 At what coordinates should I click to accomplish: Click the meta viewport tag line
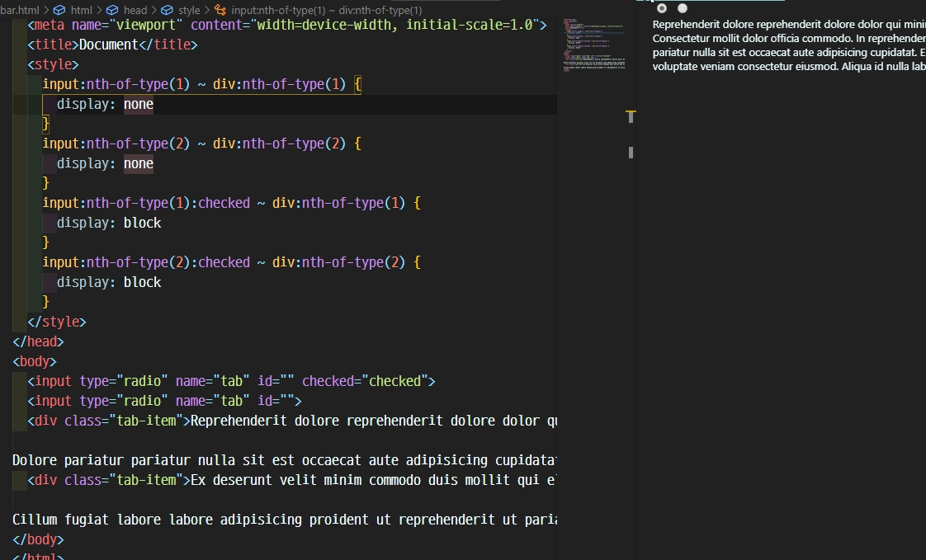(x=287, y=25)
